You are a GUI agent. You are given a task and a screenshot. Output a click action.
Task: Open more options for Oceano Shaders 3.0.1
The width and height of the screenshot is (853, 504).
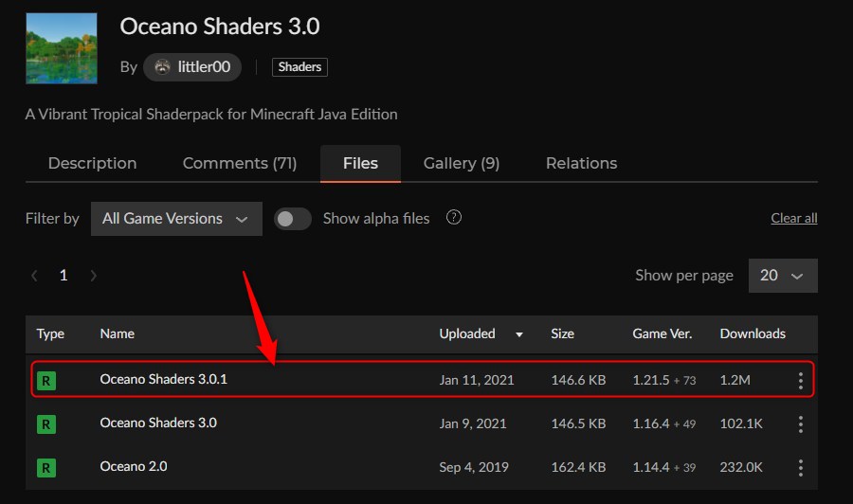click(800, 381)
